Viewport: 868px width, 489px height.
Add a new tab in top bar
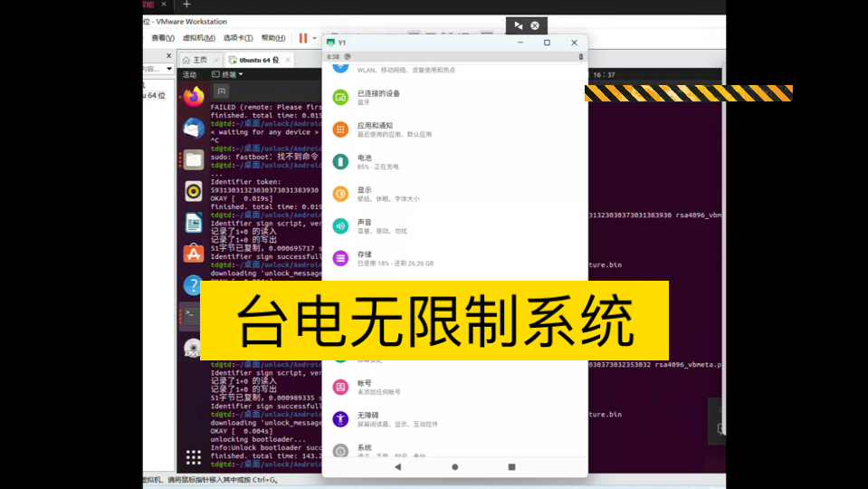pos(186,5)
